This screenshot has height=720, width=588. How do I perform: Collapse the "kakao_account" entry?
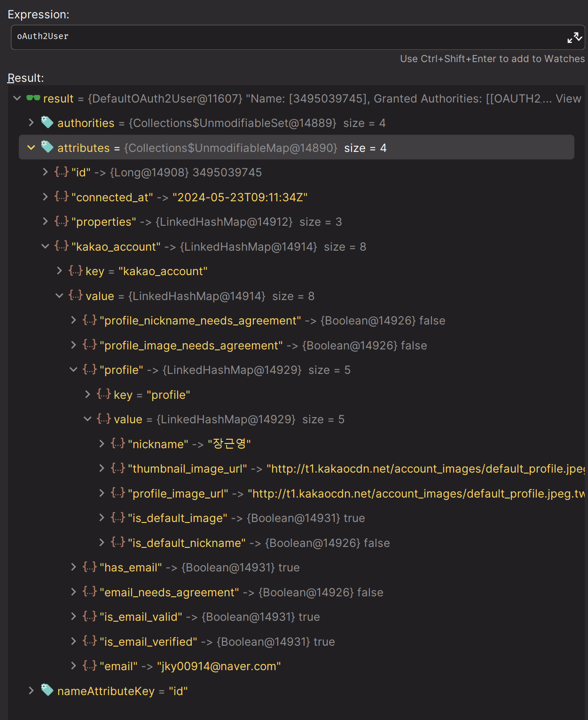click(45, 246)
